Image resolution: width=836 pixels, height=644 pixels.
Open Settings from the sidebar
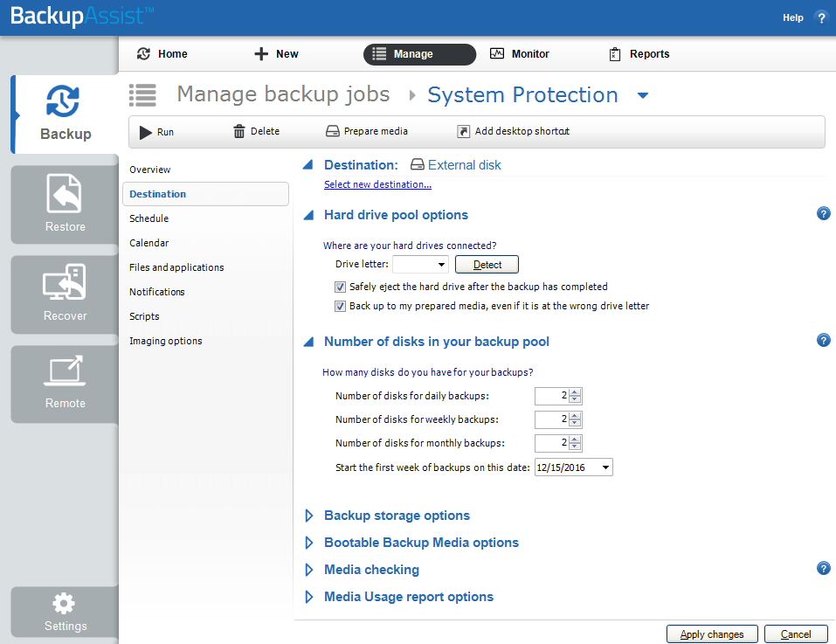(x=65, y=612)
